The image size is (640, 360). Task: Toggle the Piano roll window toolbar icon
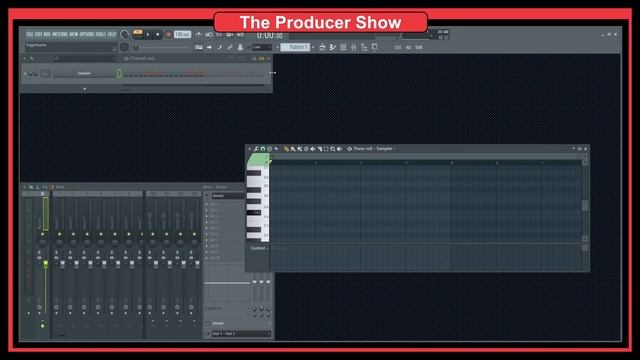click(333, 47)
